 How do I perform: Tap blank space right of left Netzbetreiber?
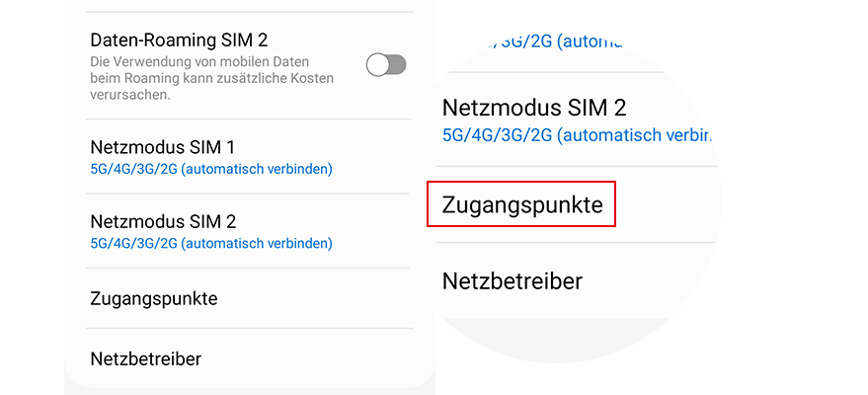click(316, 358)
